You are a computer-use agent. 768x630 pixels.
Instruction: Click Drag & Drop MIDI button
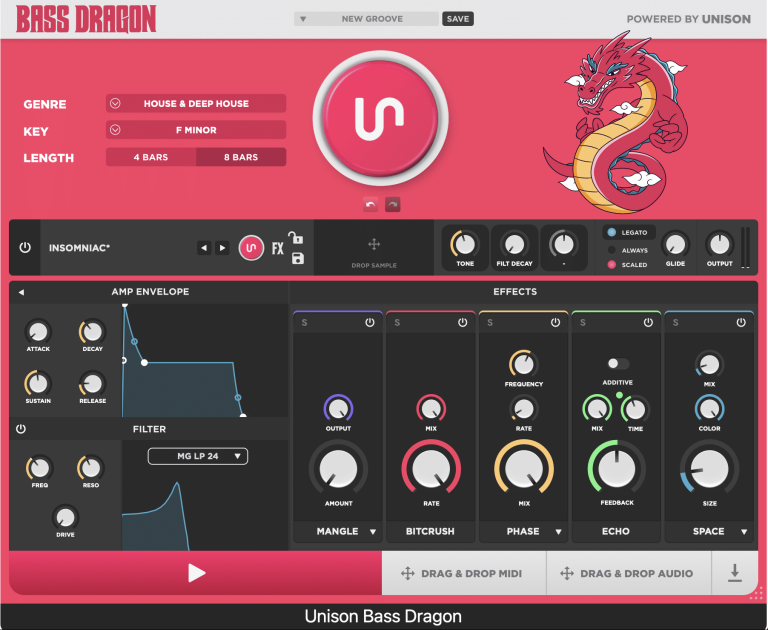pos(463,573)
